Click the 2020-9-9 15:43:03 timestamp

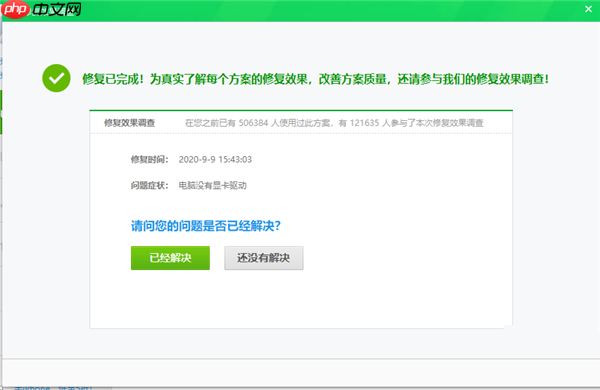(x=215, y=159)
